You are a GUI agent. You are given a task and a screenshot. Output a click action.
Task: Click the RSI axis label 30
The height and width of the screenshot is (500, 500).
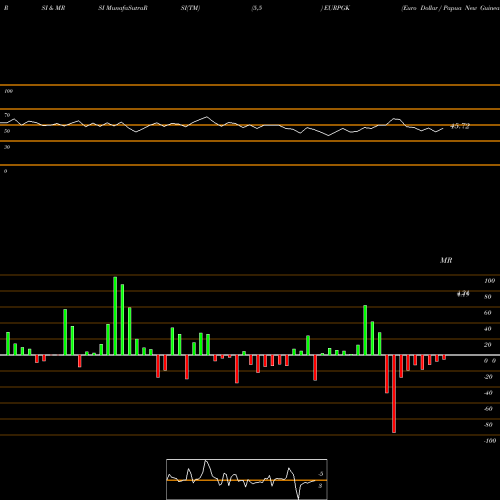coord(7,147)
